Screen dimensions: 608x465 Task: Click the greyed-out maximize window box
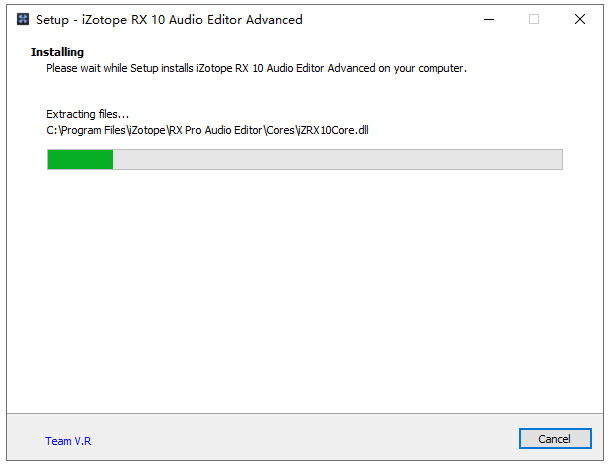(x=534, y=19)
